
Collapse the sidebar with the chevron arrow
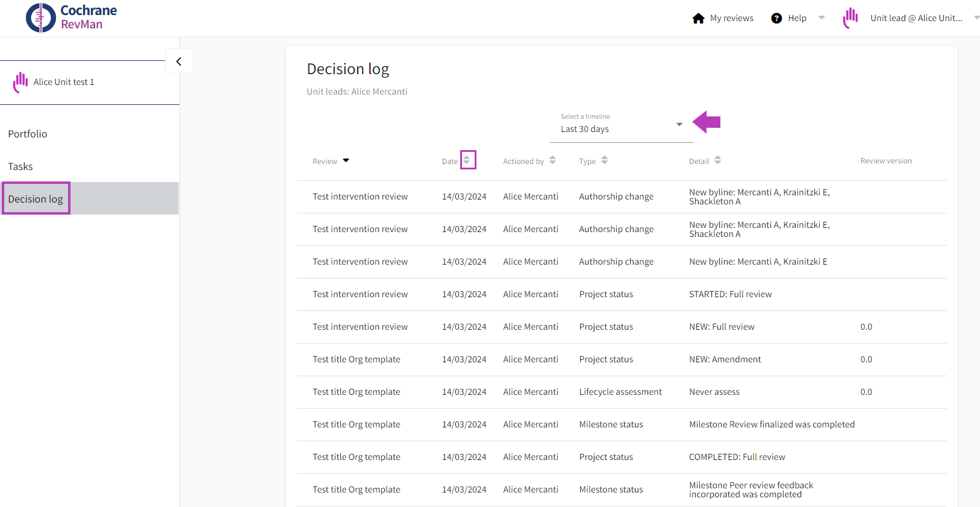tap(179, 61)
